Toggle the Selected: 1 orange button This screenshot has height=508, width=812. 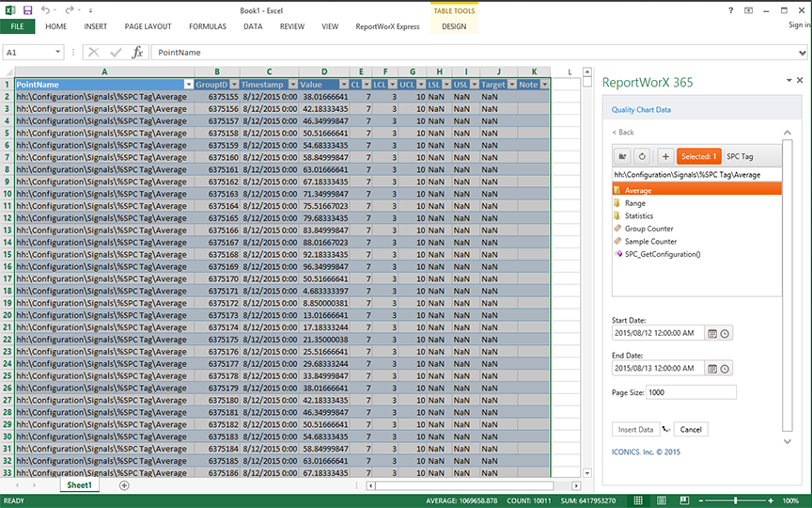[699, 156]
